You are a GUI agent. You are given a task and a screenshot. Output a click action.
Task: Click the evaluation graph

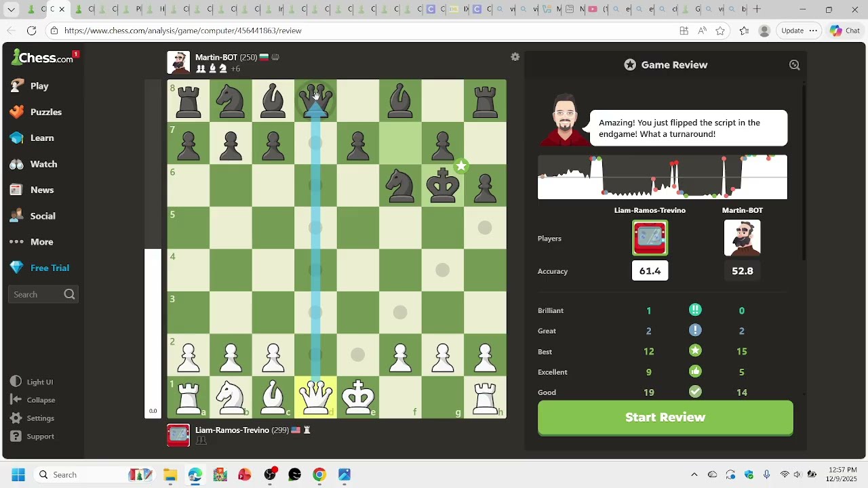(x=663, y=177)
